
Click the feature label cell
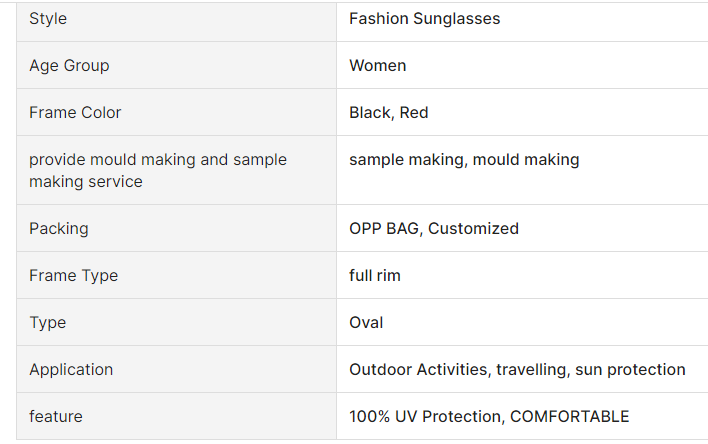click(x=56, y=417)
